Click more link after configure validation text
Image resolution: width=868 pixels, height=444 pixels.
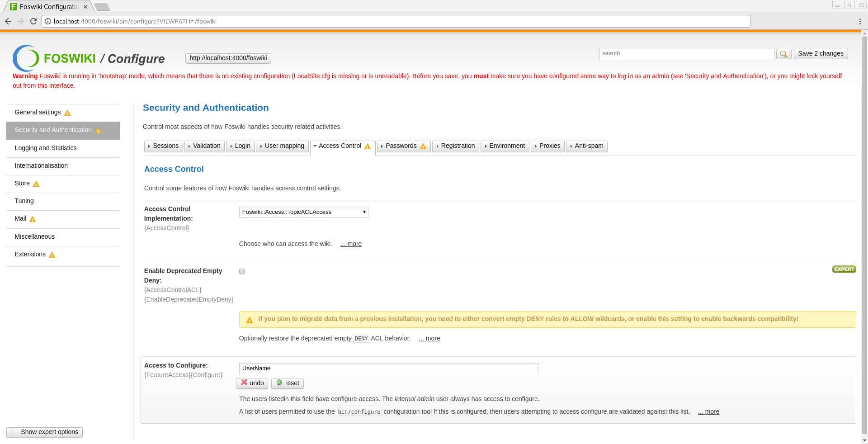point(708,412)
